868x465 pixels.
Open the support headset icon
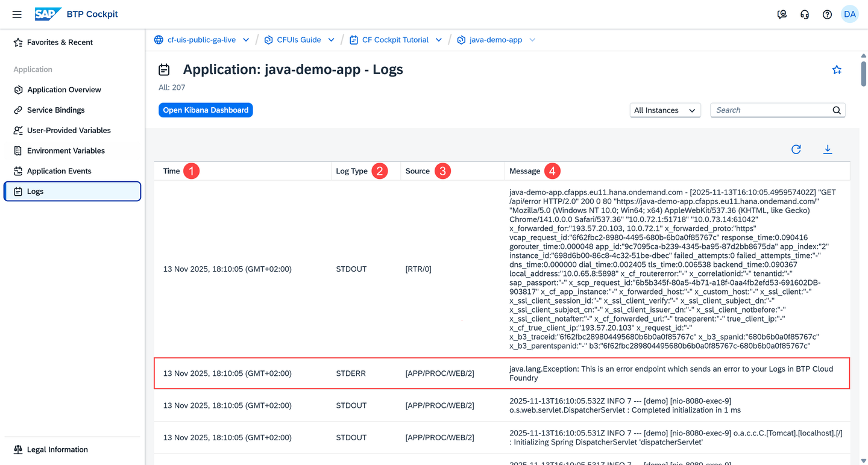point(805,14)
